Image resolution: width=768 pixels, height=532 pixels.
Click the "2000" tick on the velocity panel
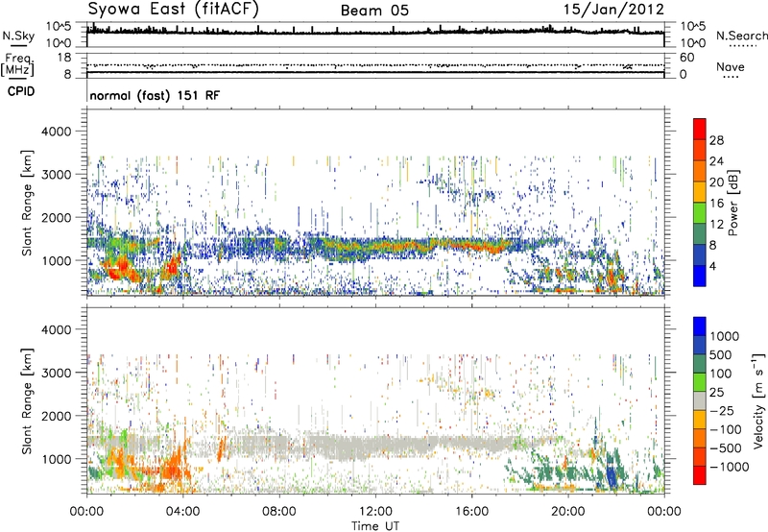pyautogui.click(x=56, y=416)
